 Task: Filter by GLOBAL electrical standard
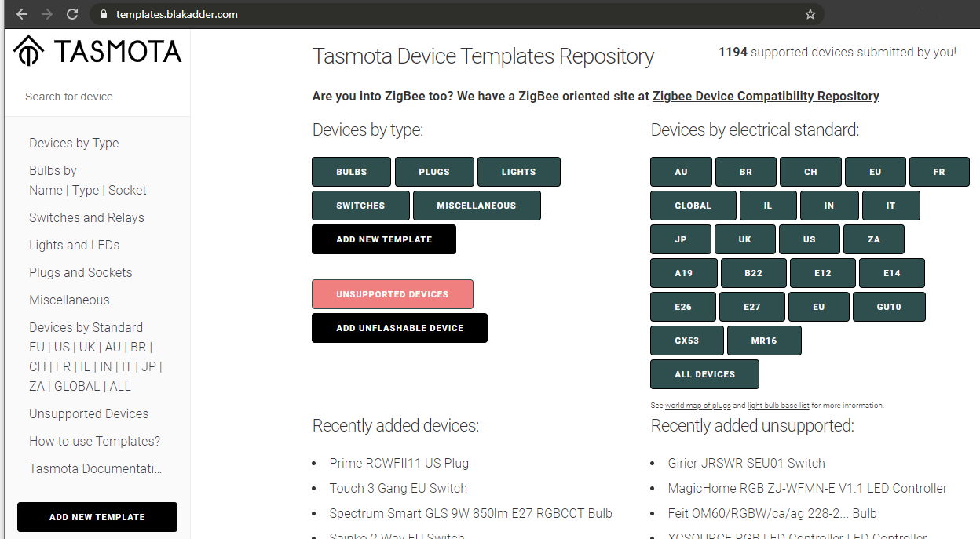pyautogui.click(x=693, y=206)
